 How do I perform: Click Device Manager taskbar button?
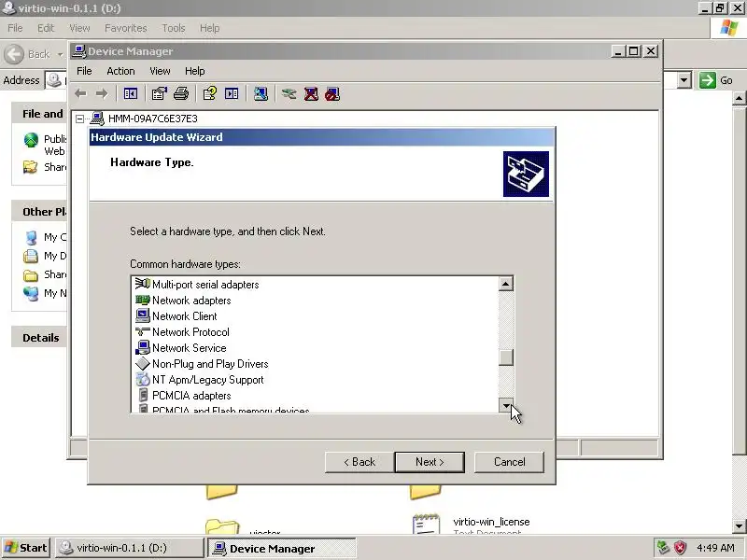tap(282, 549)
